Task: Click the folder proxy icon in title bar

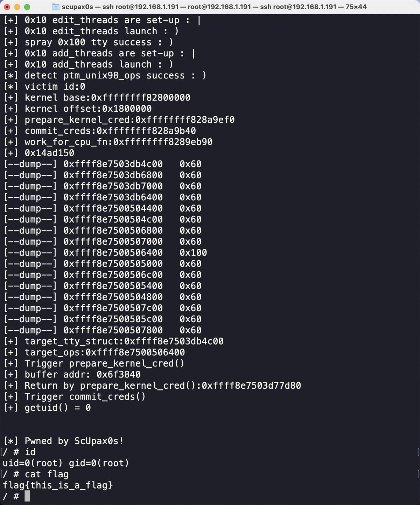Action: click(x=55, y=7)
